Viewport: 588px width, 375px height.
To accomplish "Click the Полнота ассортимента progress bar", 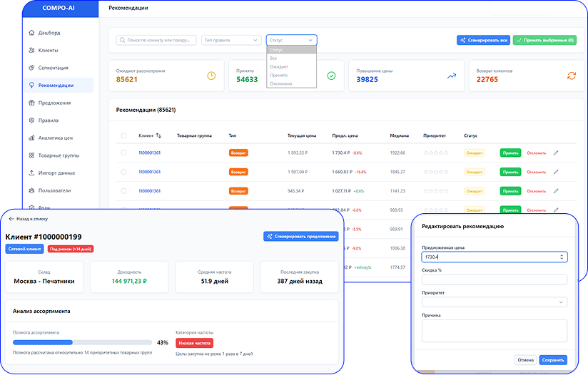I will 82,343.
